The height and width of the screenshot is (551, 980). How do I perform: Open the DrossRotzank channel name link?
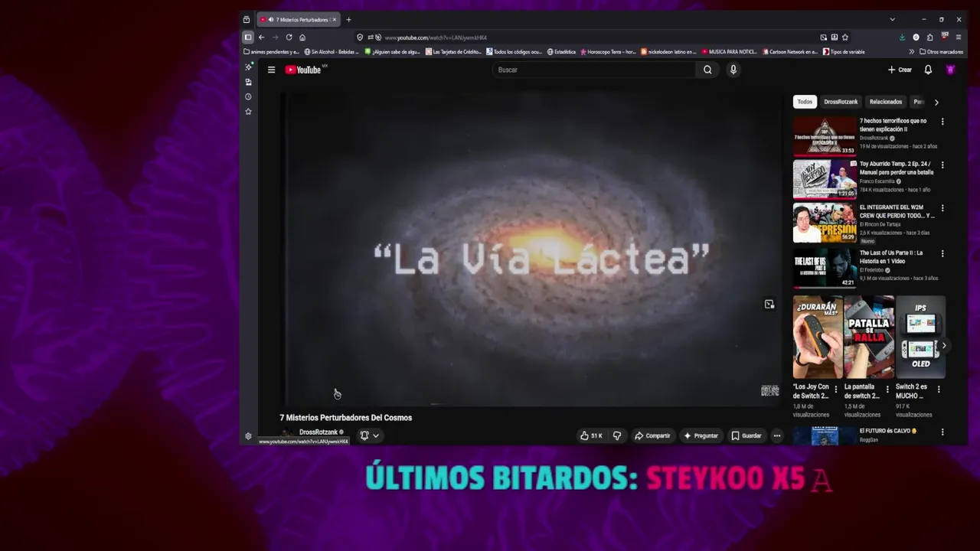[318, 432]
